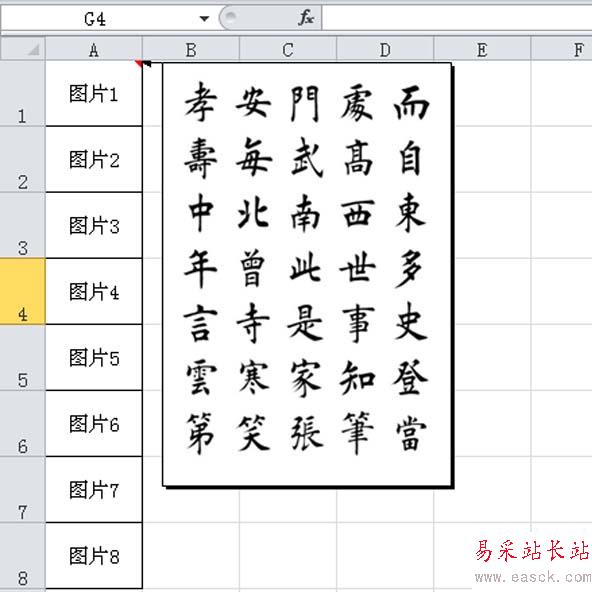The image size is (592, 592).
Task: Select row 6 header
Action: point(22,424)
